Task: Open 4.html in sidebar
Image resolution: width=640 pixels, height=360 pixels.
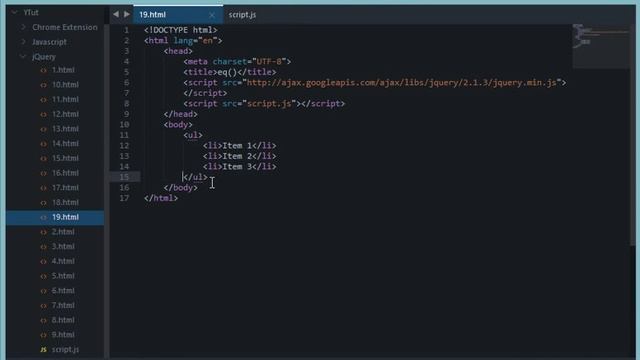Action: pyautogui.click(x=63, y=261)
